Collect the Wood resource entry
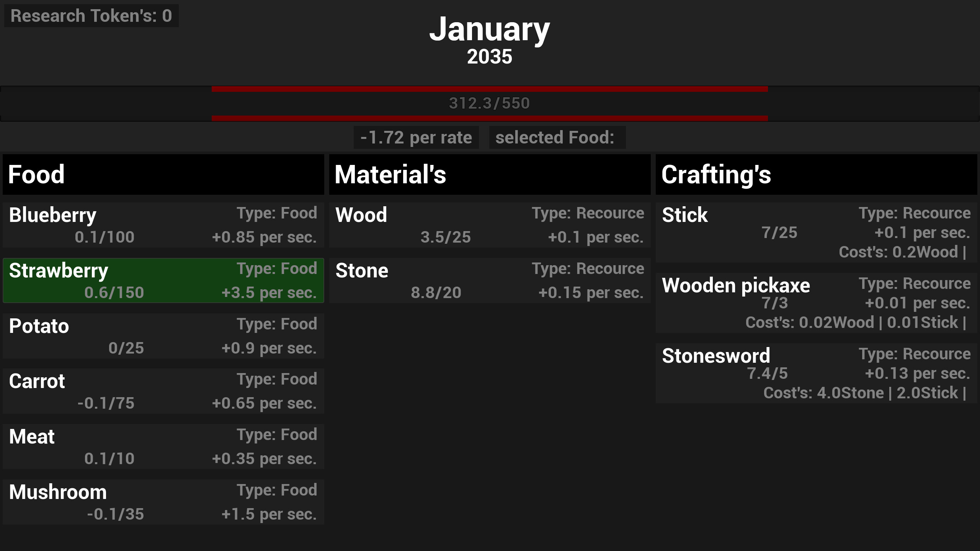Image resolution: width=980 pixels, height=551 pixels. 490,226
